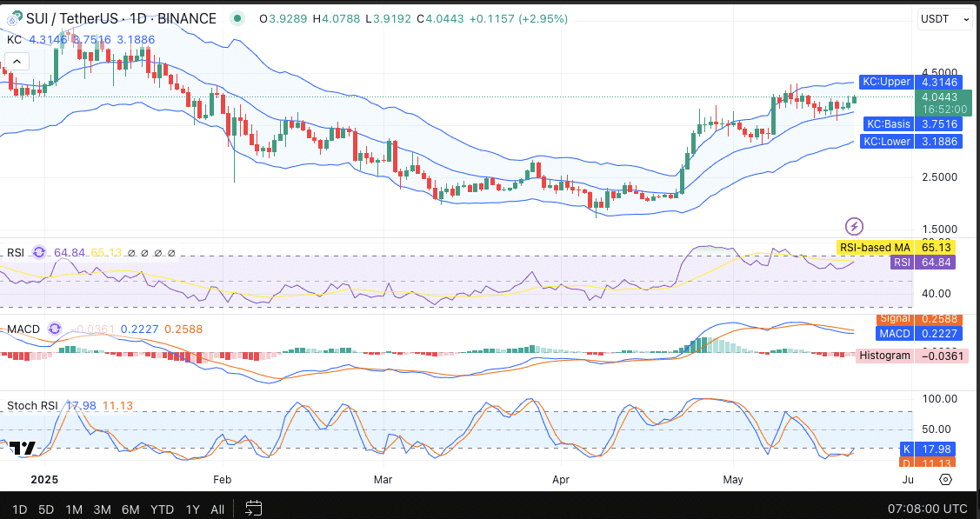Viewport: 980px width, 519px height.
Task: Click the Mar label on time axis
Action: 383,480
